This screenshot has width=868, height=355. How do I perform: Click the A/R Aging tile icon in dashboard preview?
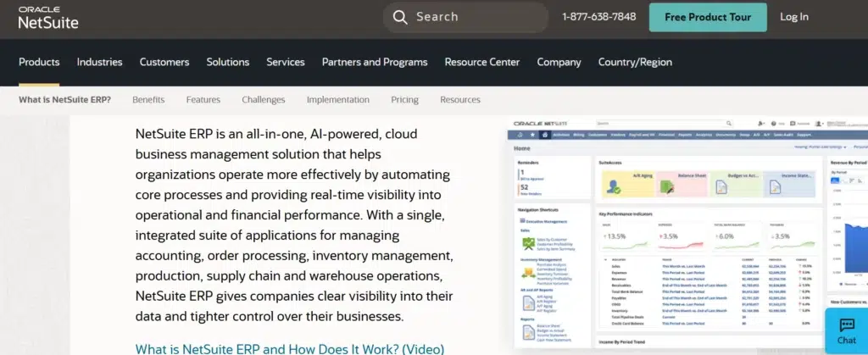(x=613, y=187)
